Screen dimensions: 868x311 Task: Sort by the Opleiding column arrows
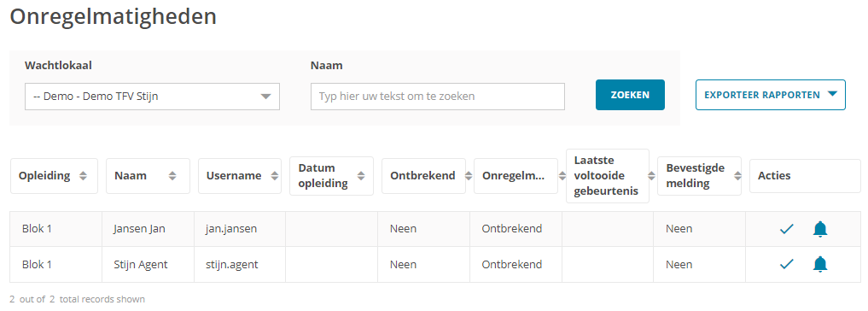83,176
